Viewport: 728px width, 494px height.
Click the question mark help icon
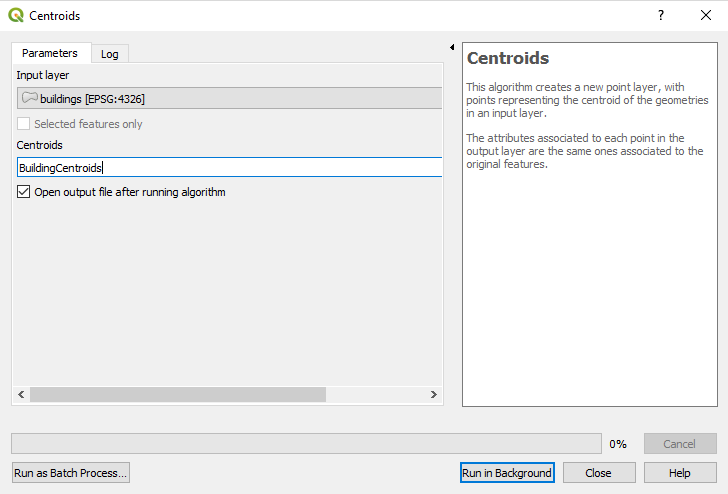click(660, 16)
